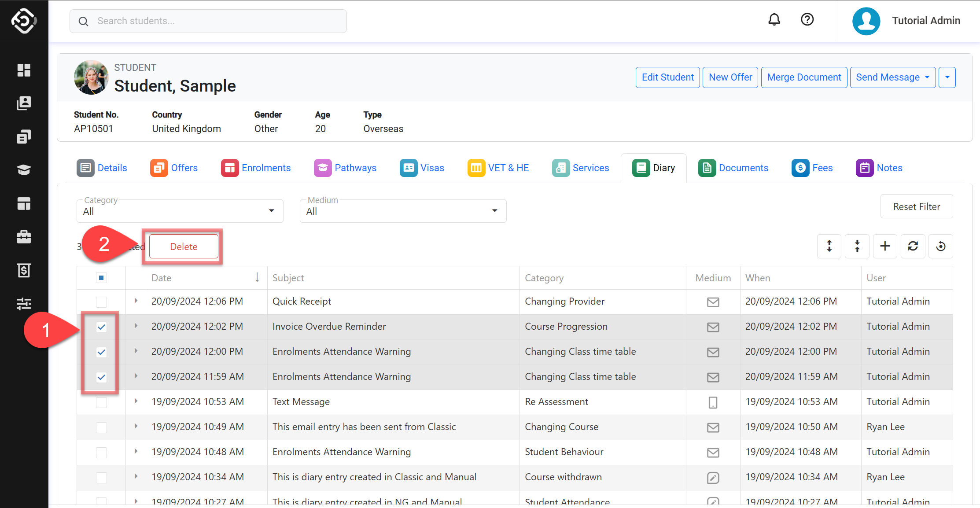This screenshot has height=508, width=980.
Task: Click the manual note icon in 10:34 AM row
Action: [x=713, y=478]
